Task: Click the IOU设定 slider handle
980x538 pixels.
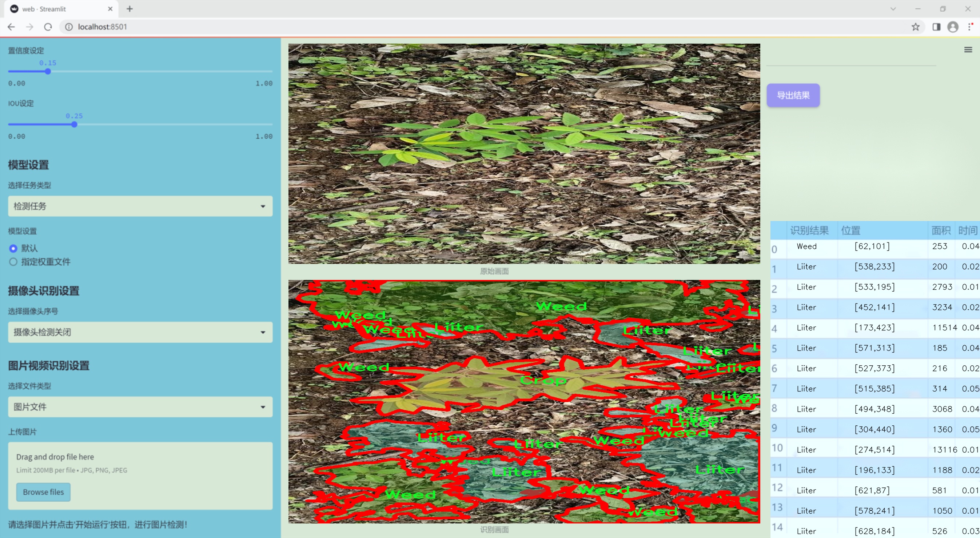Action: pos(74,125)
